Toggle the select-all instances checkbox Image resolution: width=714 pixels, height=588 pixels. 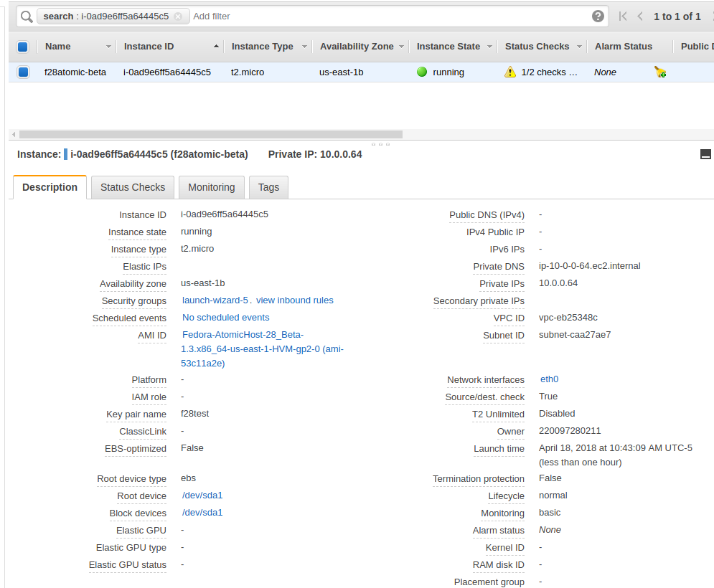[x=23, y=47]
